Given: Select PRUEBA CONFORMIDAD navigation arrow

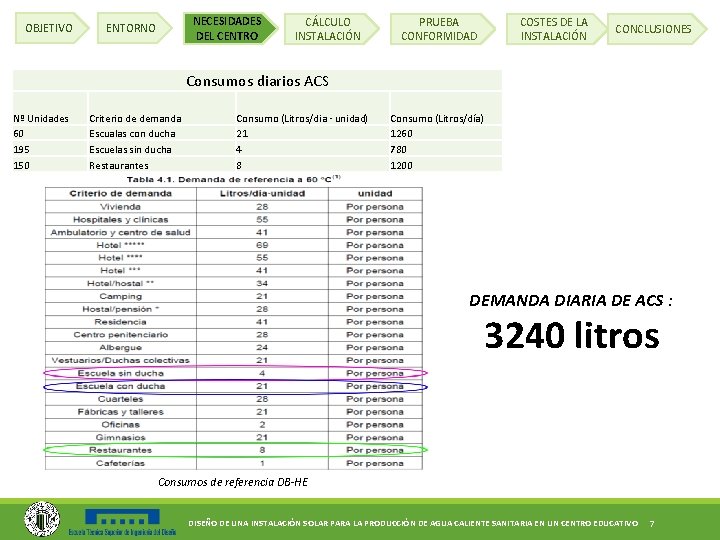Looking at the screenshot, I should click(442, 28).
